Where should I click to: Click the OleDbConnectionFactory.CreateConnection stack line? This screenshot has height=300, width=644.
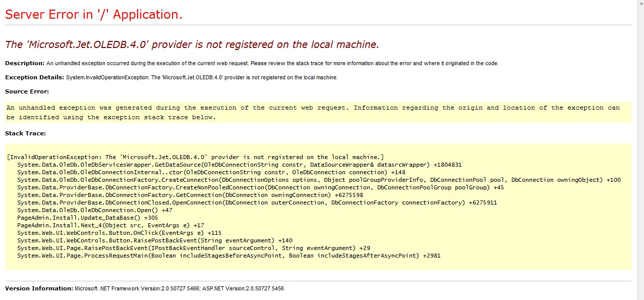point(319,180)
